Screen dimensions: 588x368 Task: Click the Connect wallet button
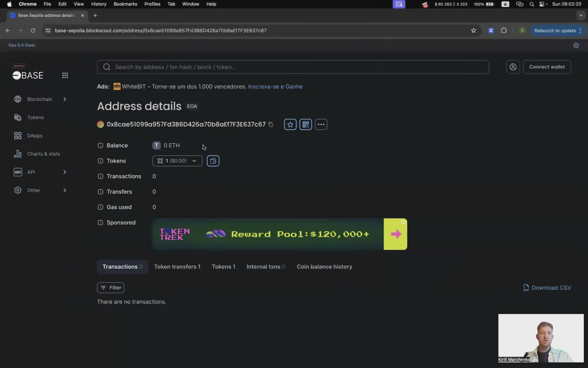(x=547, y=67)
